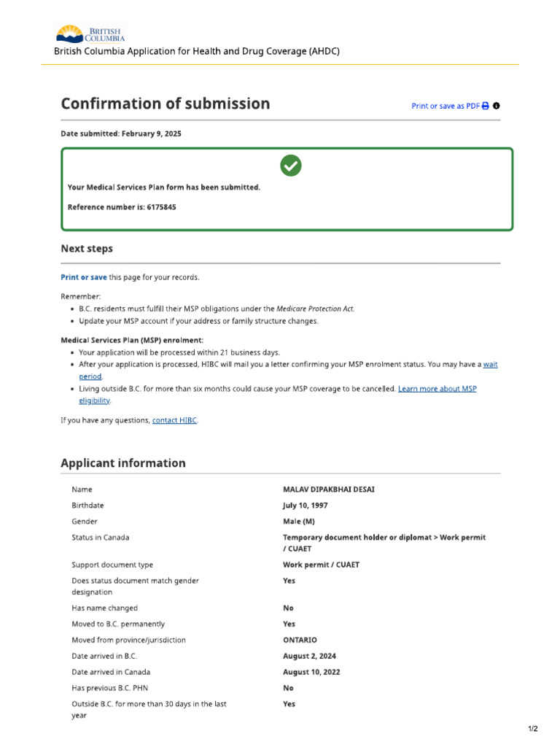
Task: Click the ONTARIO province value
Action: pos(300,640)
